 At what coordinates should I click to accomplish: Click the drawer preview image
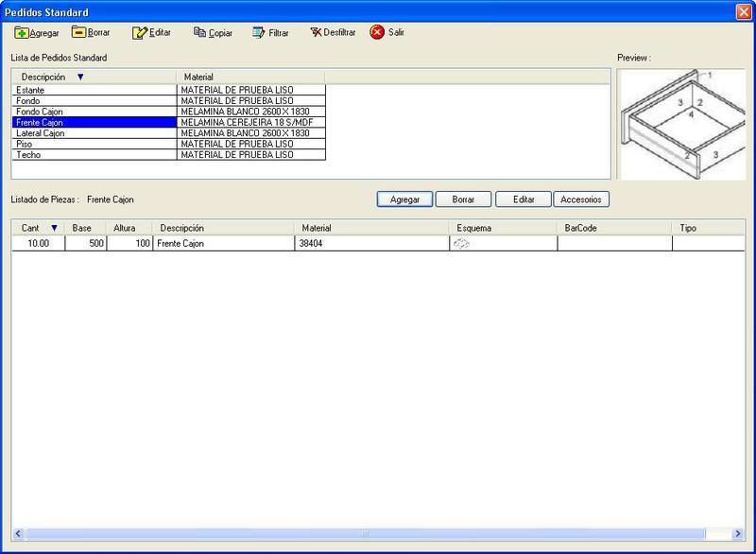[x=682, y=125]
